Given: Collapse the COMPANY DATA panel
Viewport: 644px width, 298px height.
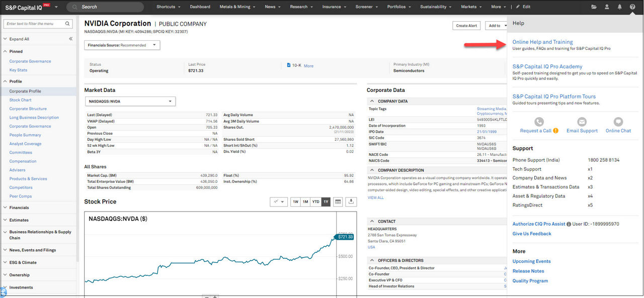Looking at the screenshot, I should (x=371, y=101).
